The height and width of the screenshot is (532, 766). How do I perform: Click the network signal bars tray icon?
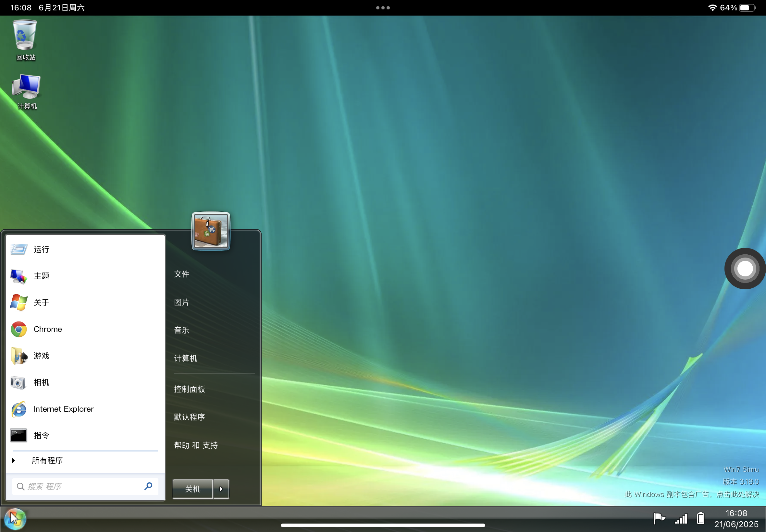coord(681,519)
